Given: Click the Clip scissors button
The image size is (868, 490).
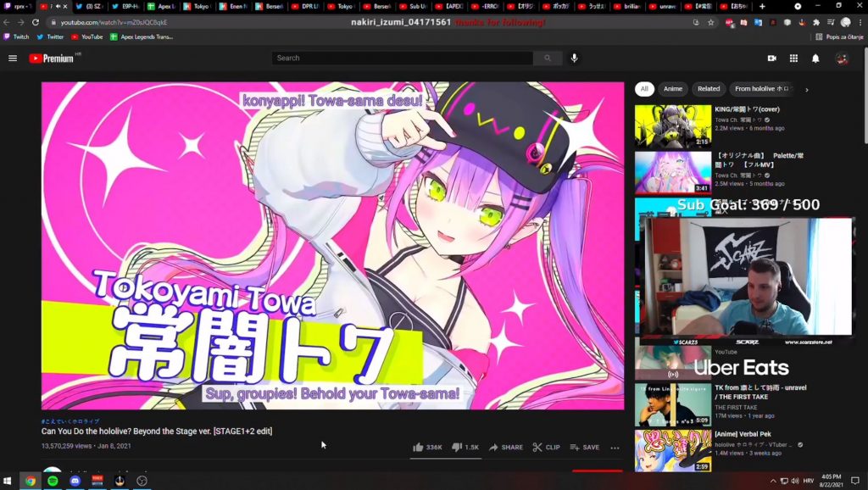Looking at the screenshot, I should click(546, 447).
